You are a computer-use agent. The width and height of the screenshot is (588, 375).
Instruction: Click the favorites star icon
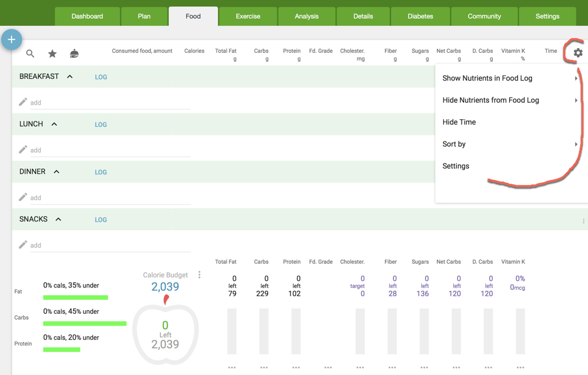click(52, 53)
